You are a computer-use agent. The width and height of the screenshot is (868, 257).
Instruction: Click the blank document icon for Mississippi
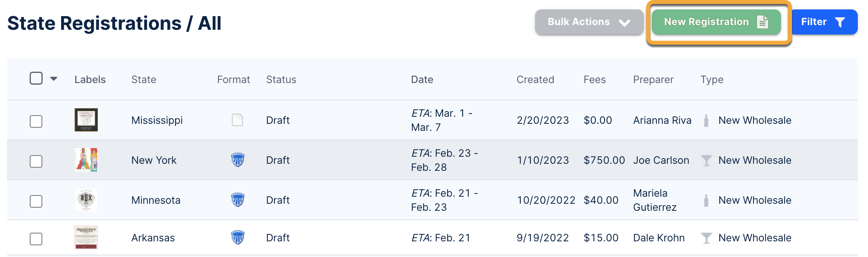pos(237,120)
